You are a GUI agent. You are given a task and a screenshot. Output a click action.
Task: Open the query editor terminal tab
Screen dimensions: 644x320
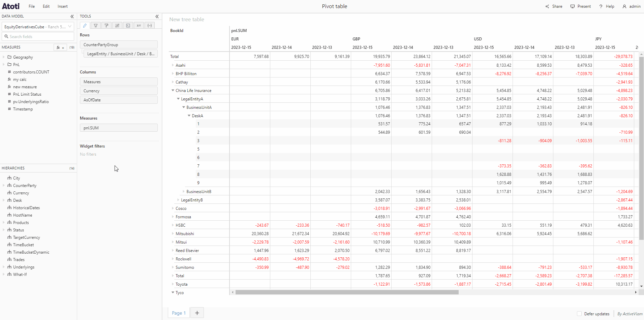[128, 25]
